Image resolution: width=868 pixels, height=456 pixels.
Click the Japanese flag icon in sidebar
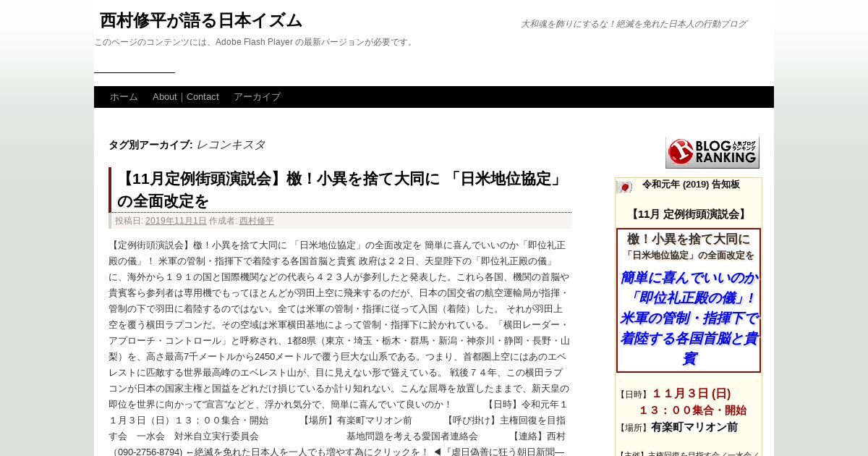point(624,187)
